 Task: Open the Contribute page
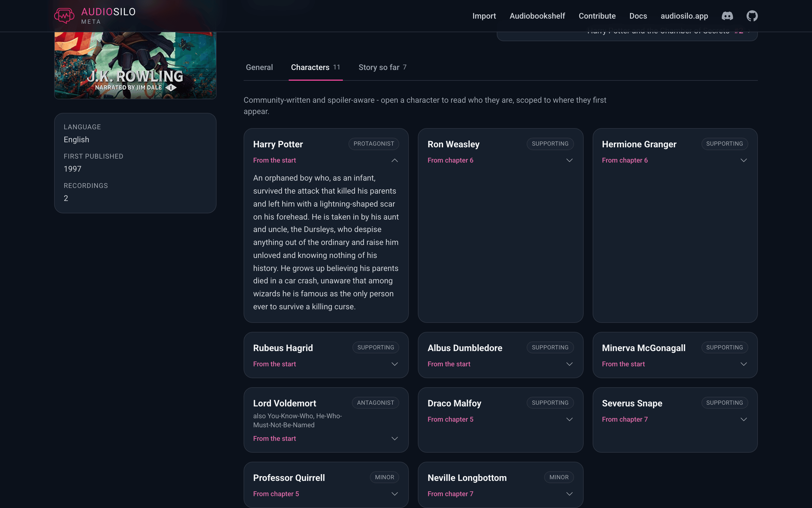click(597, 16)
